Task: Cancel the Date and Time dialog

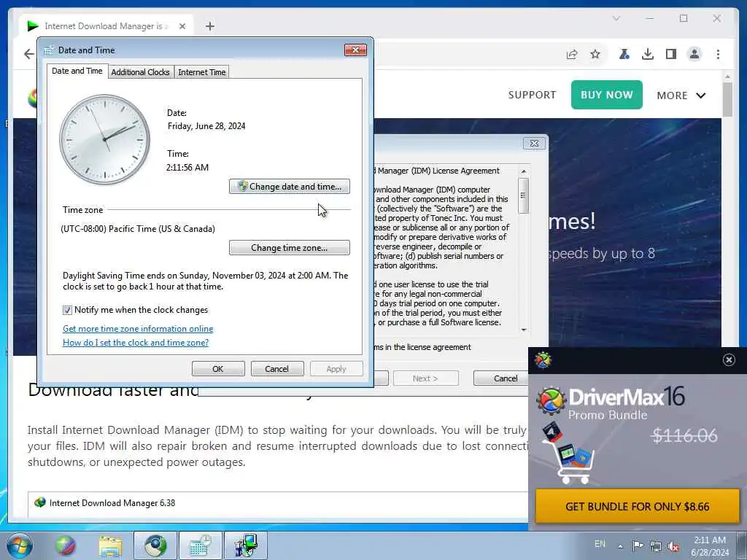Action: click(276, 368)
